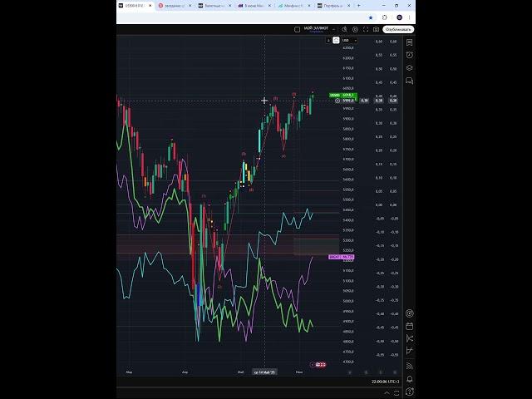532x399 pixels.
Task: Click the green last-price label on the price scale
Action: (343, 96)
